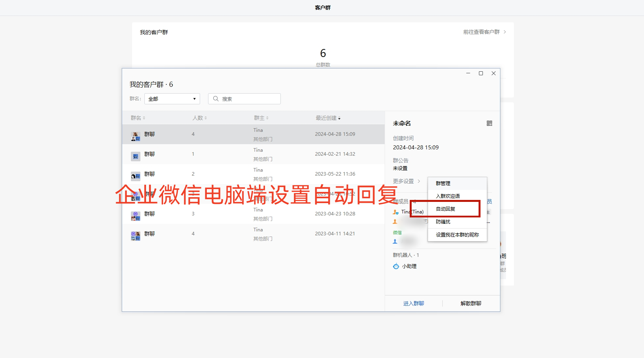The height and width of the screenshot is (358, 644).
Task: Select 群管理 menu entry
Action: (x=457, y=184)
